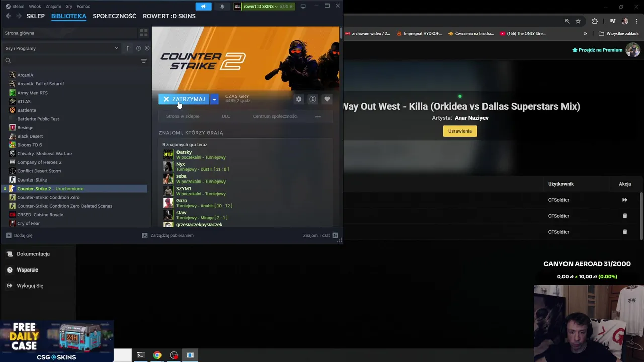This screenshot has height=362, width=644.
Task: Open Chrome extensions puzzle icon
Action: (x=595, y=21)
